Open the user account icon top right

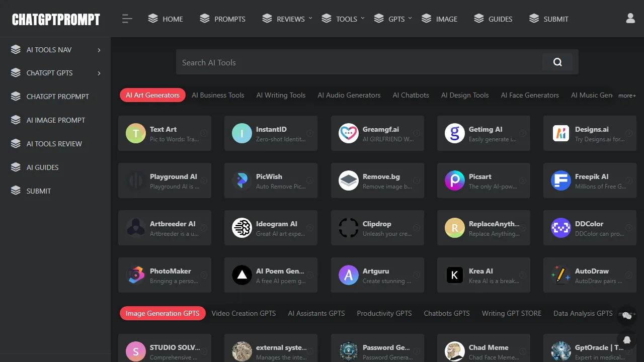click(630, 18)
